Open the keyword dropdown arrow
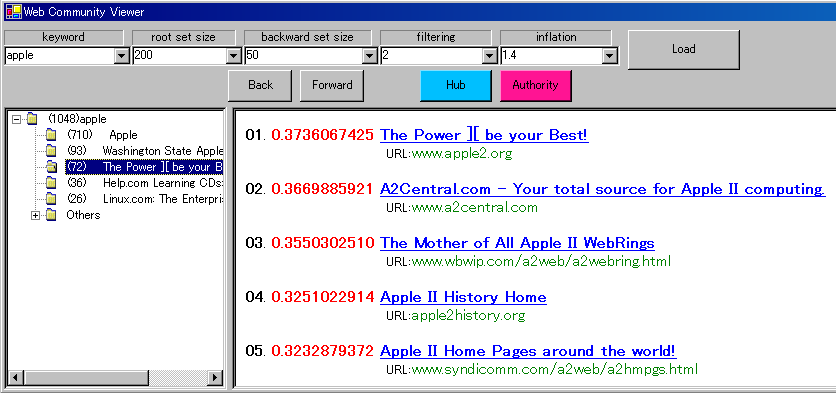Screen dimensions: 836x393 pyautogui.click(x=122, y=55)
